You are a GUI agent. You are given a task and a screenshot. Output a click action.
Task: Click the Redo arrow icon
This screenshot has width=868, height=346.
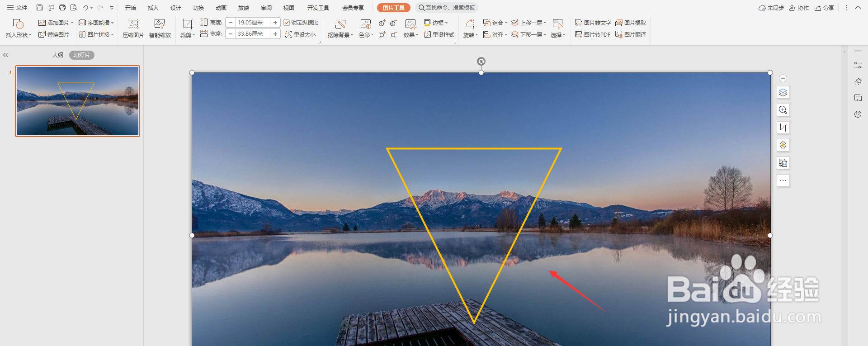tap(100, 8)
